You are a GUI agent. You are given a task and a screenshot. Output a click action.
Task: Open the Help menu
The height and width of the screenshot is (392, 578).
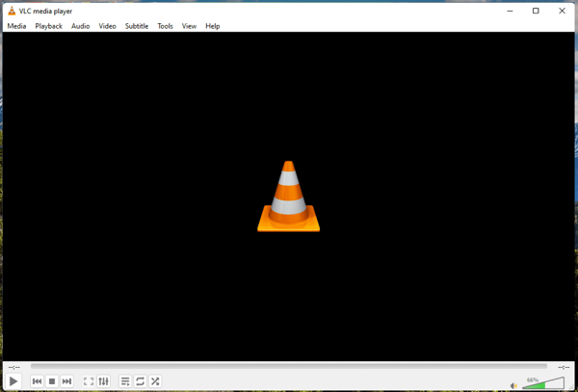[x=213, y=26]
